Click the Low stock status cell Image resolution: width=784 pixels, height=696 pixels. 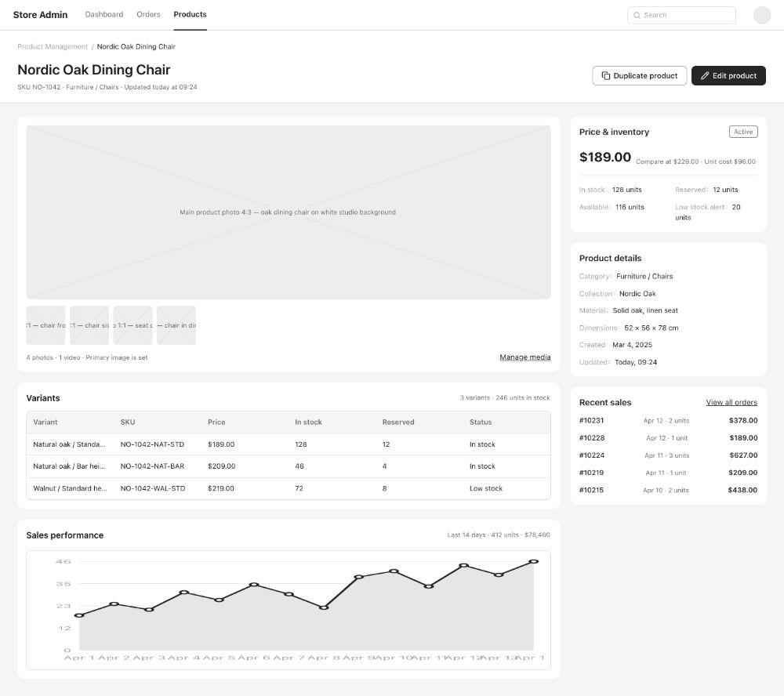[x=485, y=488]
